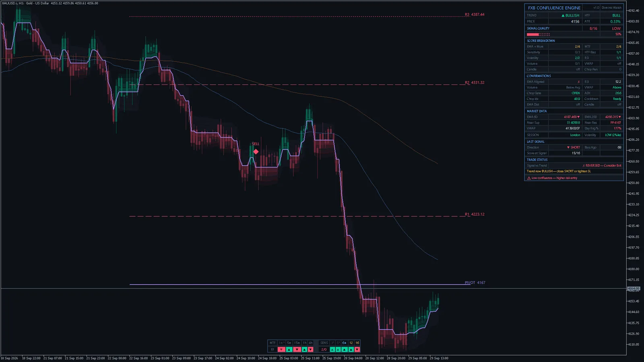Viewport: 644px width, 362px height.
Task: Click the 25 Sep 19:00 time axis label
Action: [332, 358]
